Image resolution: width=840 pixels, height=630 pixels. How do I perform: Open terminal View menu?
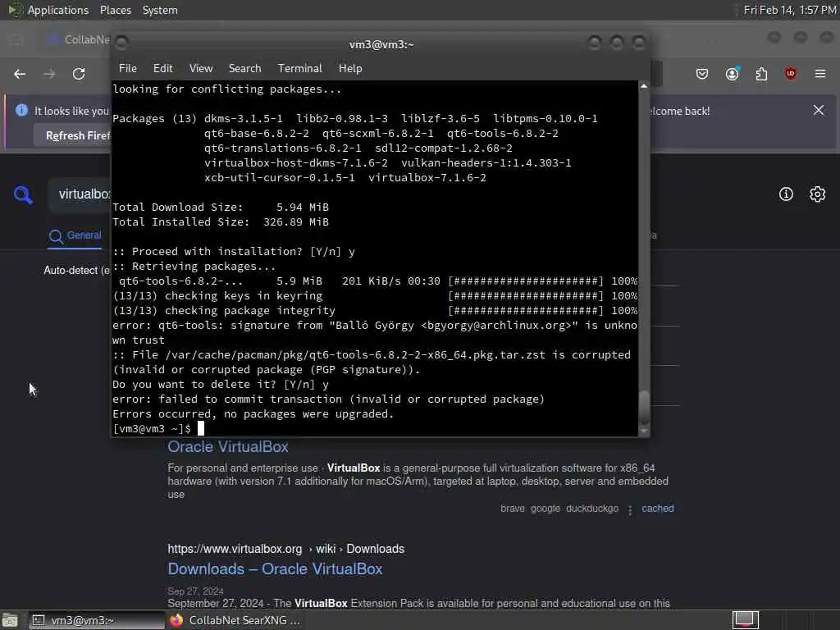coord(201,69)
